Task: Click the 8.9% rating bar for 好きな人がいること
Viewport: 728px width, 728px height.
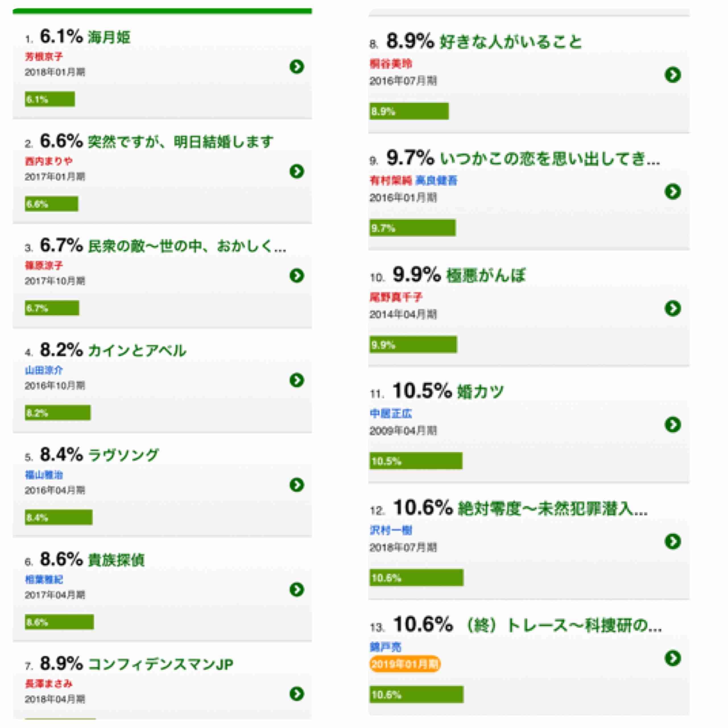Action: tap(409, 111)
